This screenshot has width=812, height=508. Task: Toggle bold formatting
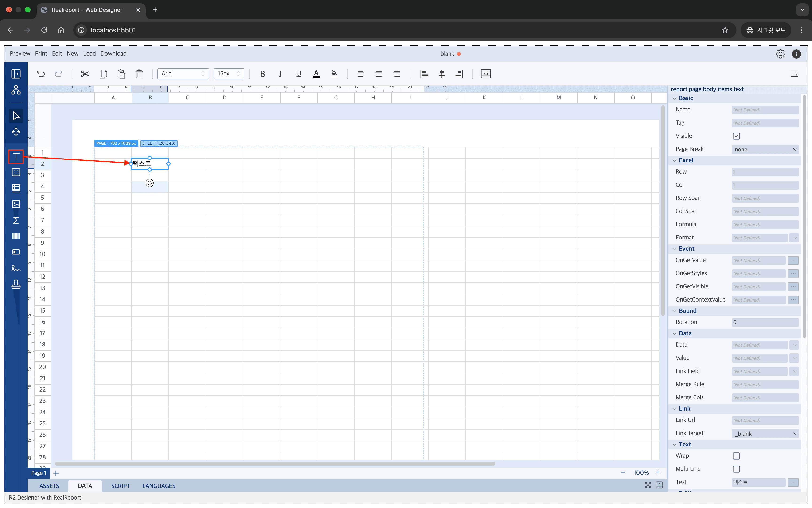(262, 74)
